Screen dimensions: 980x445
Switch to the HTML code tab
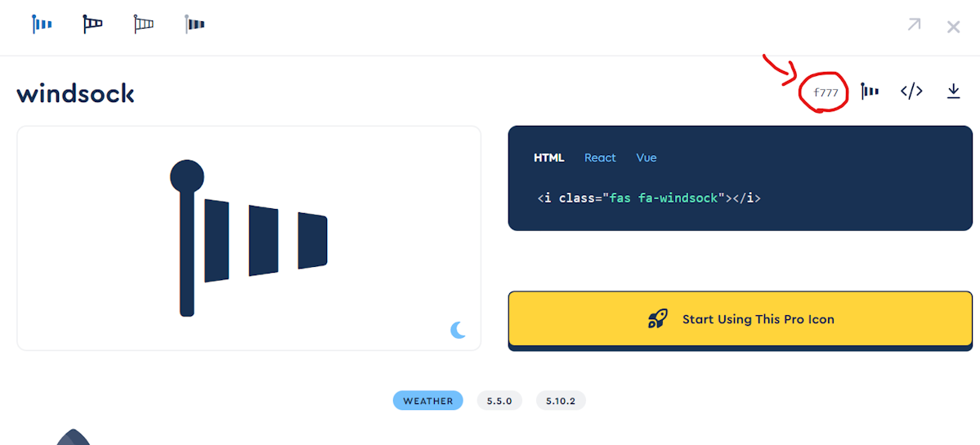548,158
